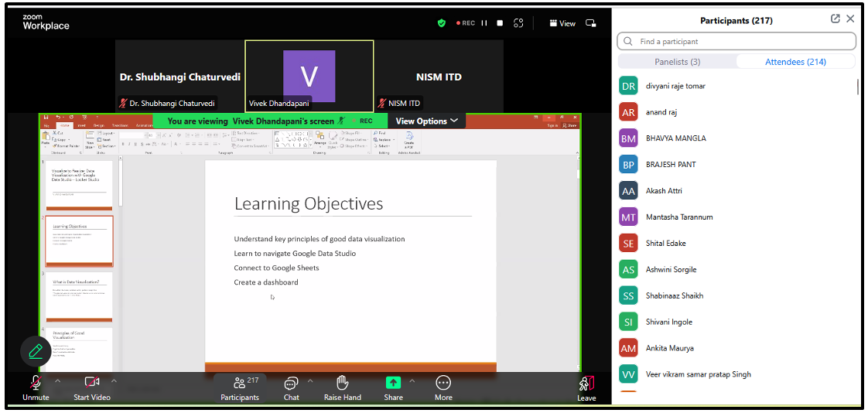Viewport: 868px width, 413px height.
Task: Click the participants list scrollbar
Action: click(858, 87)
